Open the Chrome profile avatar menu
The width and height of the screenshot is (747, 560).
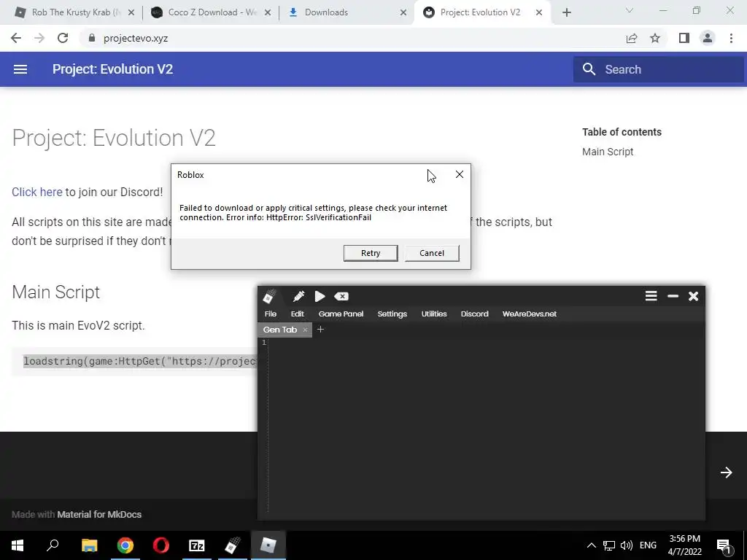pos(708,38)
